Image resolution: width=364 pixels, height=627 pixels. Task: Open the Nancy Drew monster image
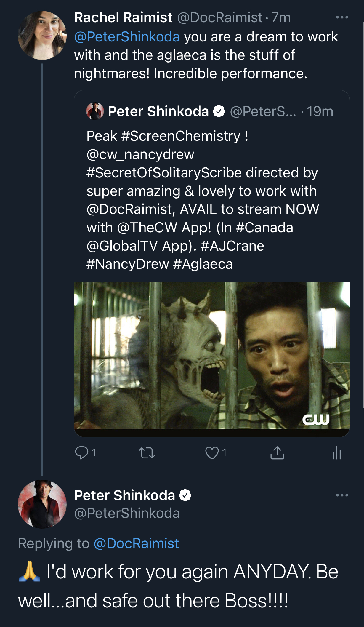tap(212, 356)
